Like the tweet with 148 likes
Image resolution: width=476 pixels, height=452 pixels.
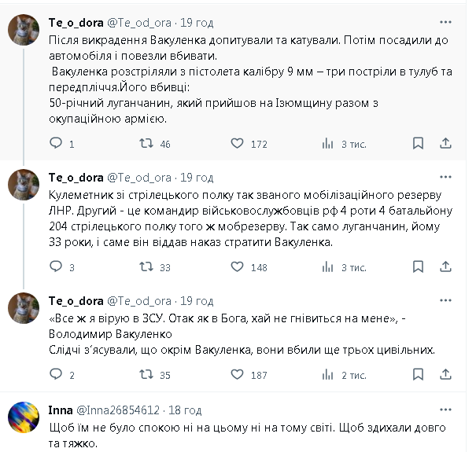pos(238,267)
